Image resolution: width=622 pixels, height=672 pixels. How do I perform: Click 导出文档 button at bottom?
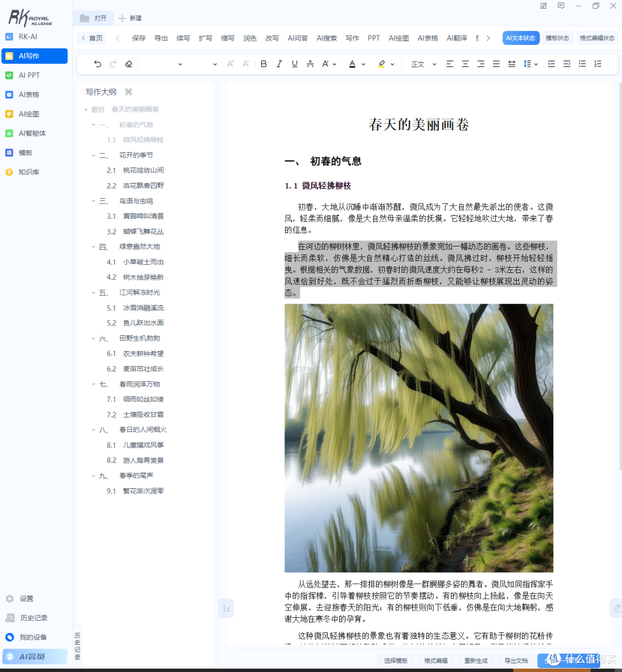(515, 660)
